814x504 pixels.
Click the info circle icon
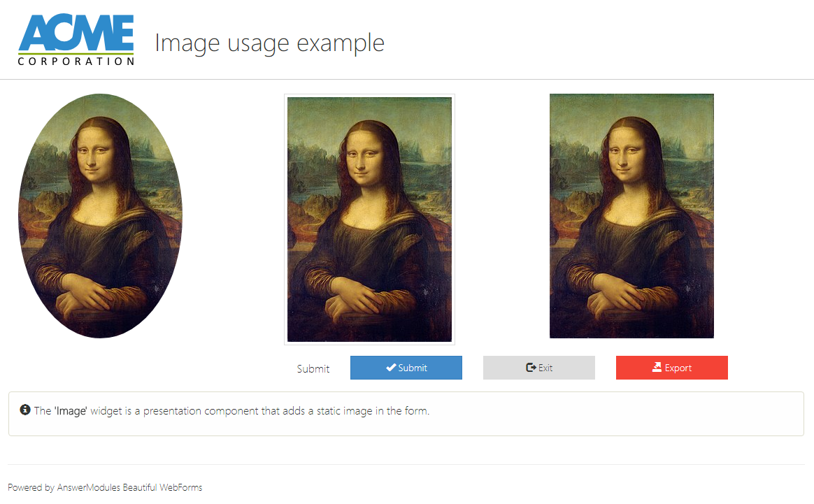(25, 410)
